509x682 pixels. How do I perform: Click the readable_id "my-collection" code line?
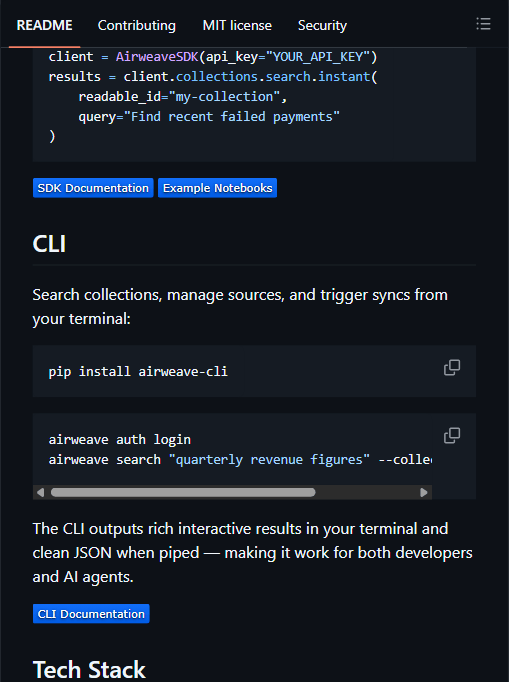[x=183, y=97]
